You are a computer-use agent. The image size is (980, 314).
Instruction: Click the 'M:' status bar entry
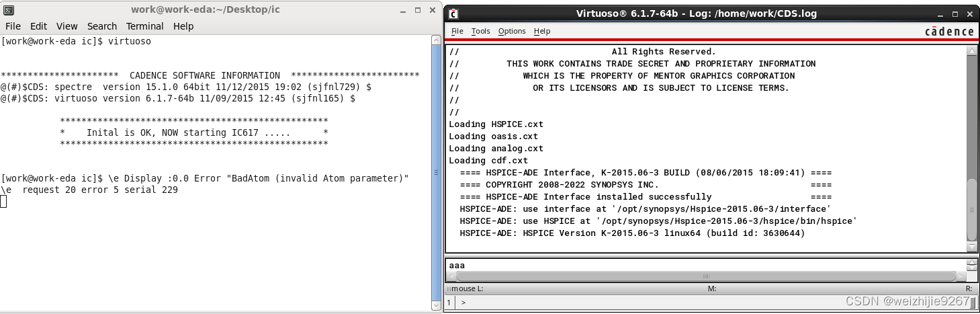[713, 288]
